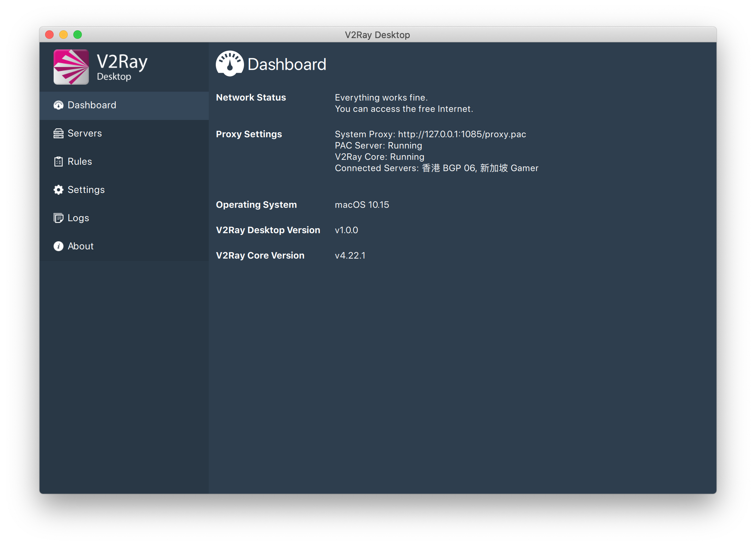Viewport: 756px width, 546px height.
Task: Select the Dashboard menu label in the sidebar
Action: coord(92,105)
